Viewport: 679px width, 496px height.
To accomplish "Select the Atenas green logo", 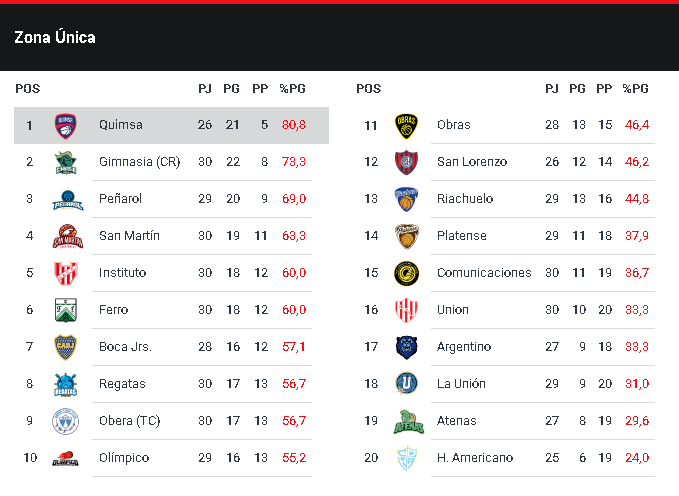I will click(408, 421).
